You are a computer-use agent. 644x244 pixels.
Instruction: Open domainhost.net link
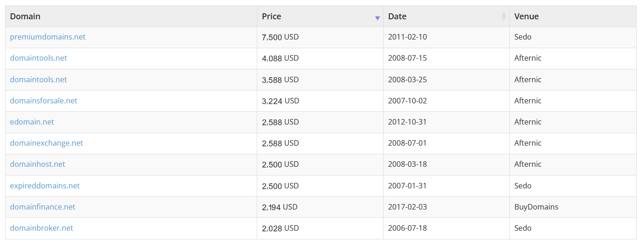38,164
